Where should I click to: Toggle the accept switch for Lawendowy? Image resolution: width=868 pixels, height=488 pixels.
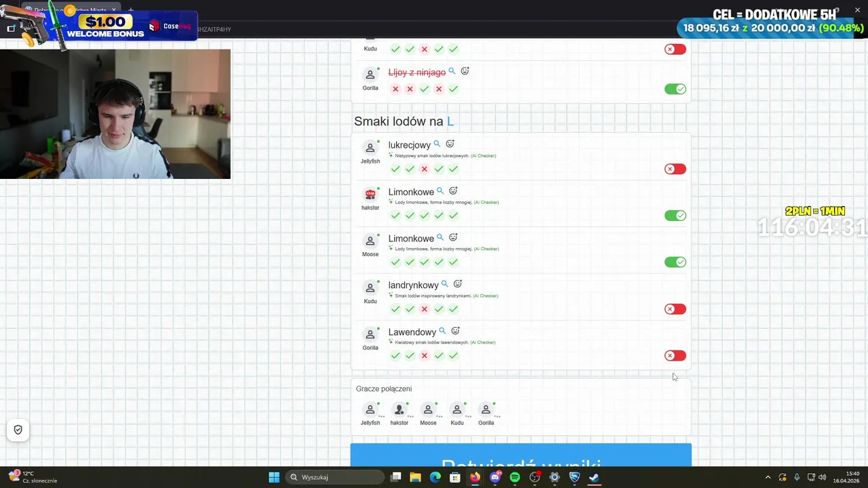click(675, 356)
